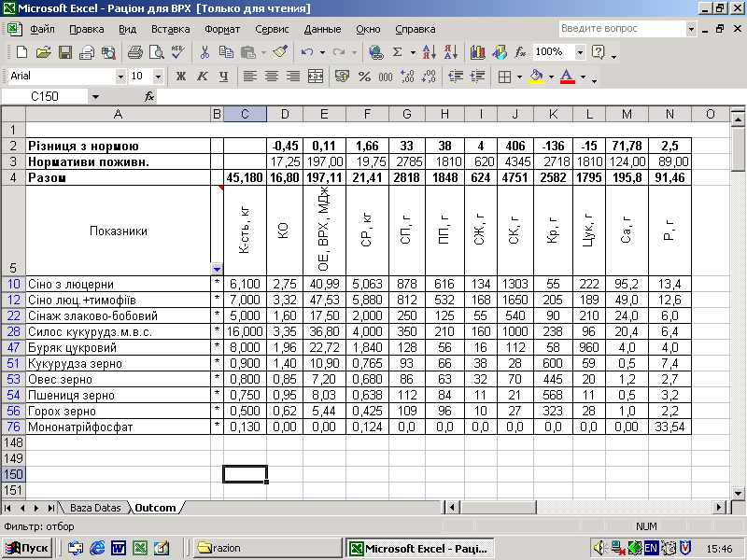Click the Merge and Center icon
The height and width of the screenshot is (560, 747).
click(x=315, y=76)
